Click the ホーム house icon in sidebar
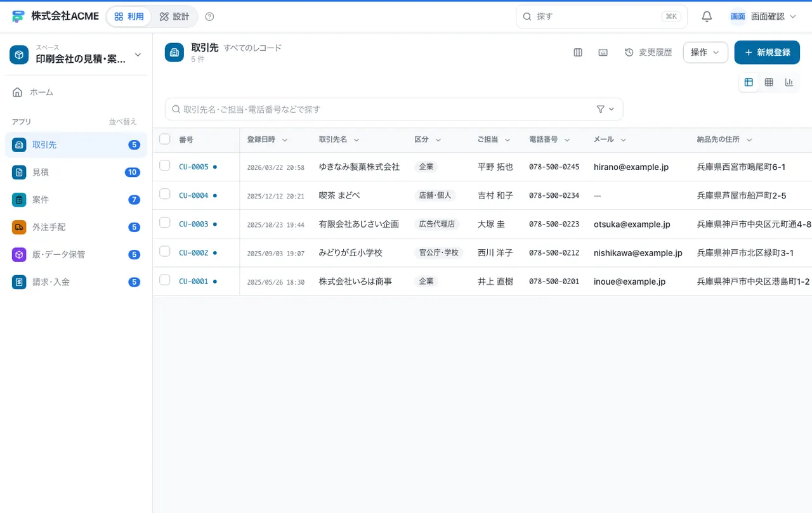 18,93
